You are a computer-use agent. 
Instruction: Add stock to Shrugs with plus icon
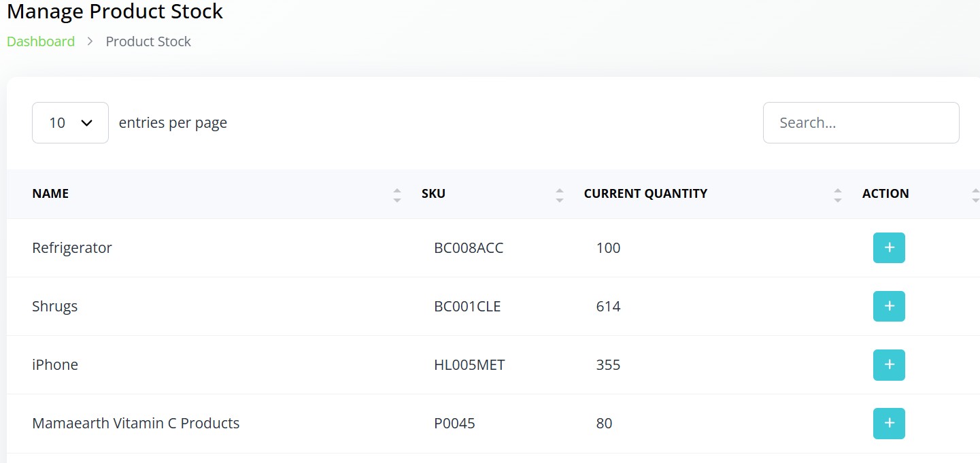coord(888,306)
